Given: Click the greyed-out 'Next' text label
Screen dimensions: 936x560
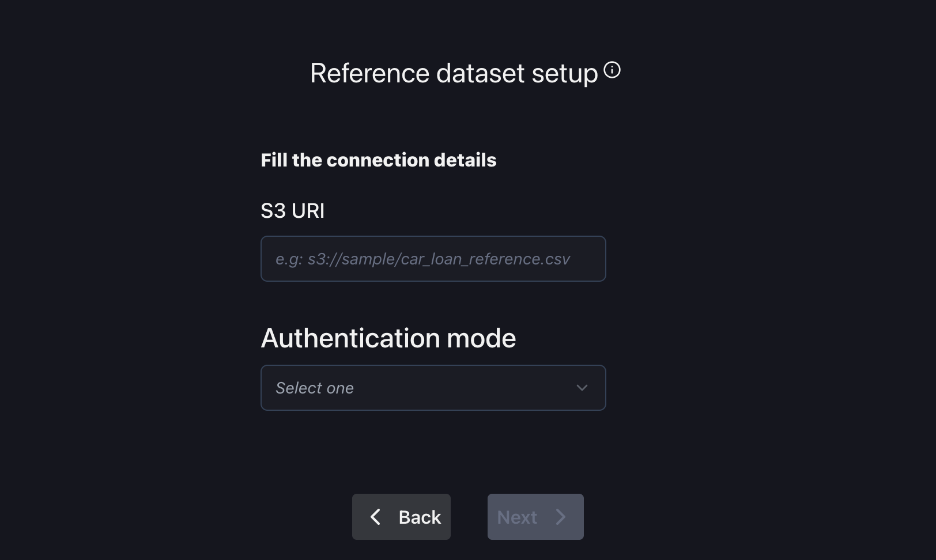Looking at the screenshot, I should click(517, 517).
